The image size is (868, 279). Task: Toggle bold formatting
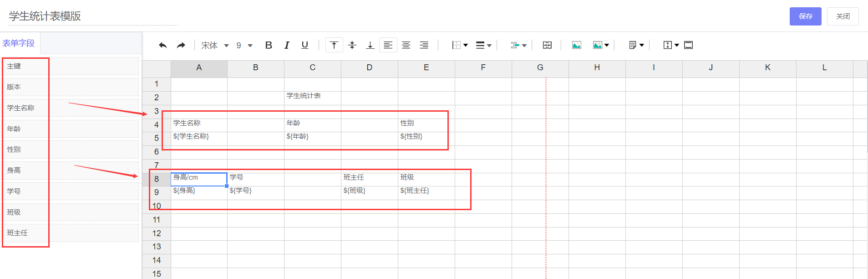coord(269,45)
